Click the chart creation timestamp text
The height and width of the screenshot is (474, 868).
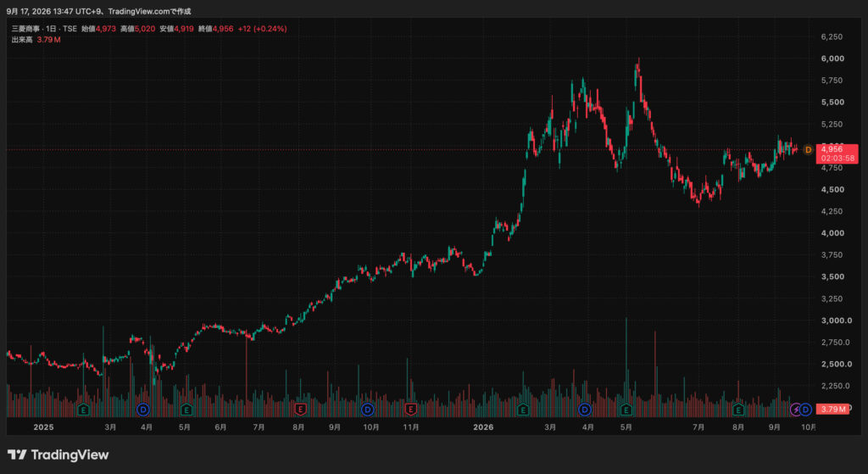98,11
